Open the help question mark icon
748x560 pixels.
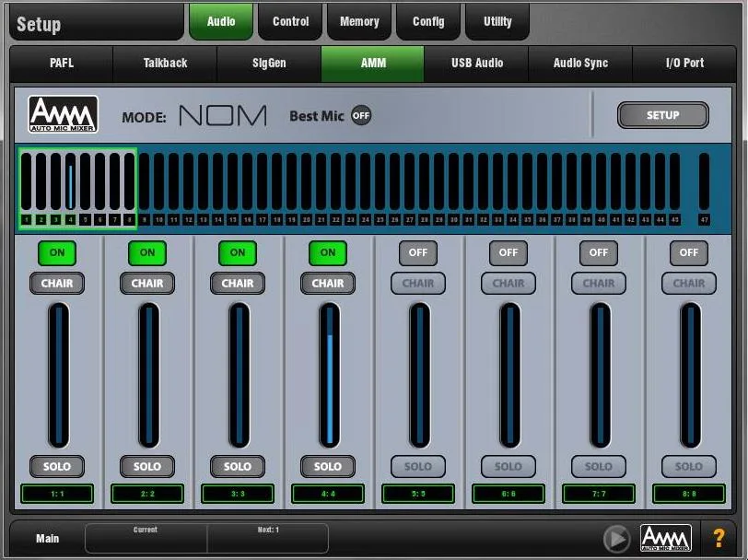[x=719, y=539]
